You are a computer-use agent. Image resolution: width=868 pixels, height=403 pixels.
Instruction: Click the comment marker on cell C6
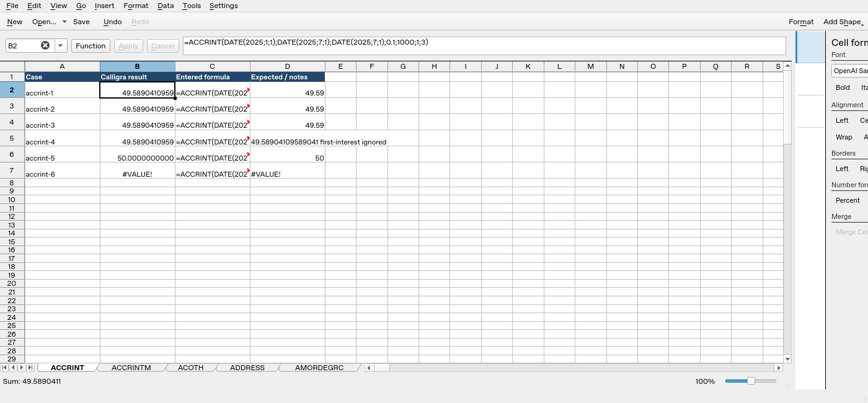coord(249,154)
